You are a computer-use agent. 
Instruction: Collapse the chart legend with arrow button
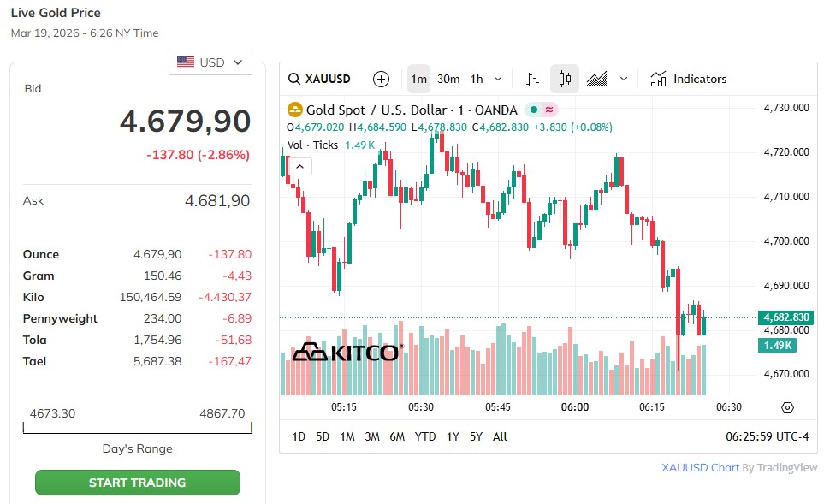tap(300, 166)
